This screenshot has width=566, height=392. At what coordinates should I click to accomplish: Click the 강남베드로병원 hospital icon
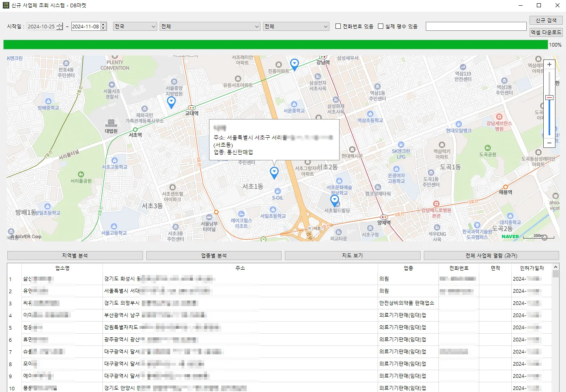click(x=436, y=204)
